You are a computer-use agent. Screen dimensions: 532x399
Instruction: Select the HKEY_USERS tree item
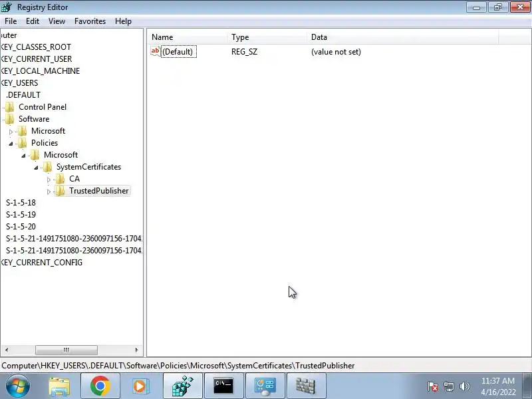(x=19, y=83)
